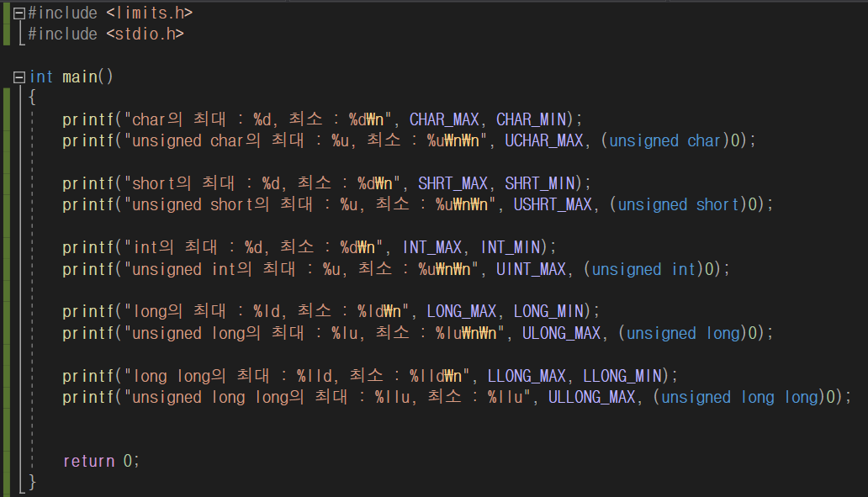Screen dimensions: 868x497
Task: Click the ULLONG_MAX macro
Action: (x=592, y=397)
